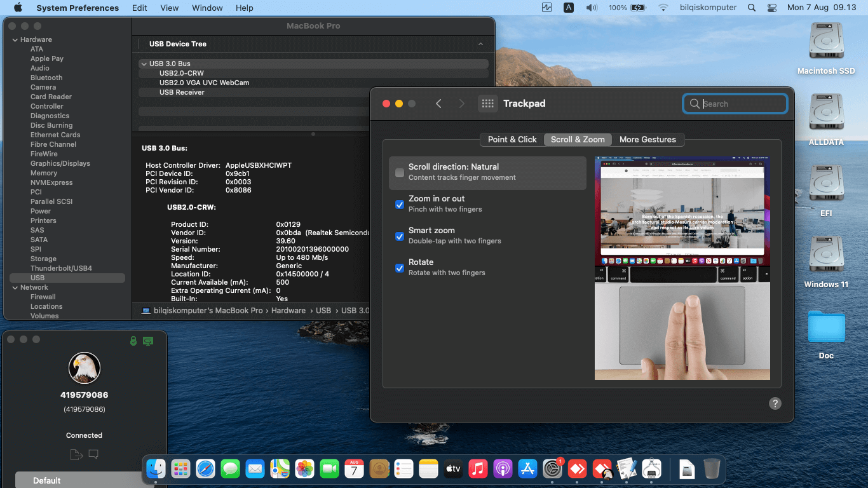Uncheck the Zoom in or out checkbox

click(x=400, y=205)
